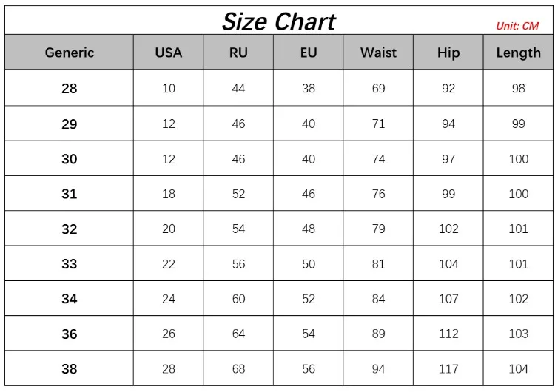The image size is (555, 392).
Task: Select the Waist column header
Action: (x=378, y=53)
